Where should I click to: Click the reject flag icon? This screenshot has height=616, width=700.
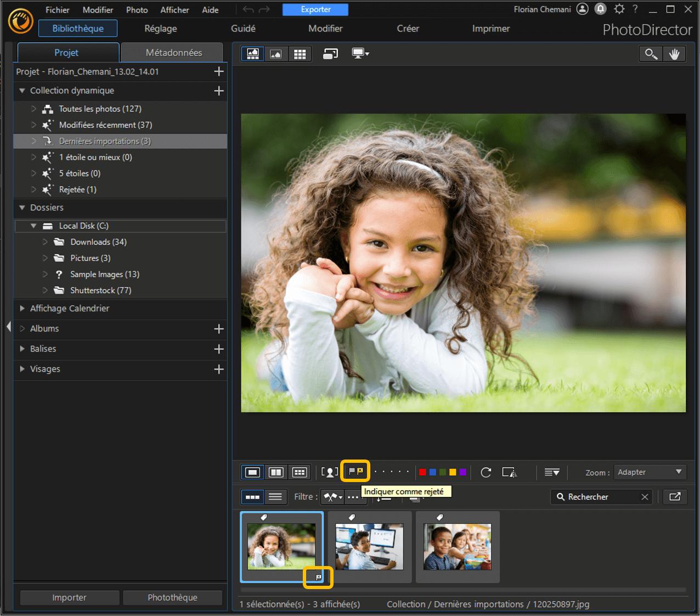click(x=360, y=471)
